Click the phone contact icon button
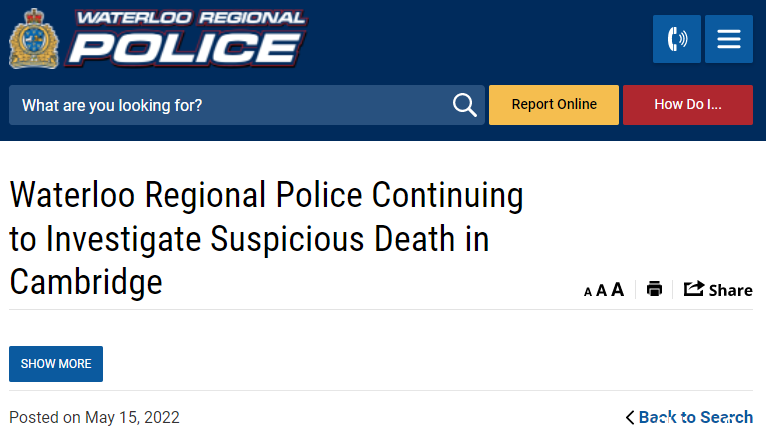The image size is (766, 439). pos(677,39)
